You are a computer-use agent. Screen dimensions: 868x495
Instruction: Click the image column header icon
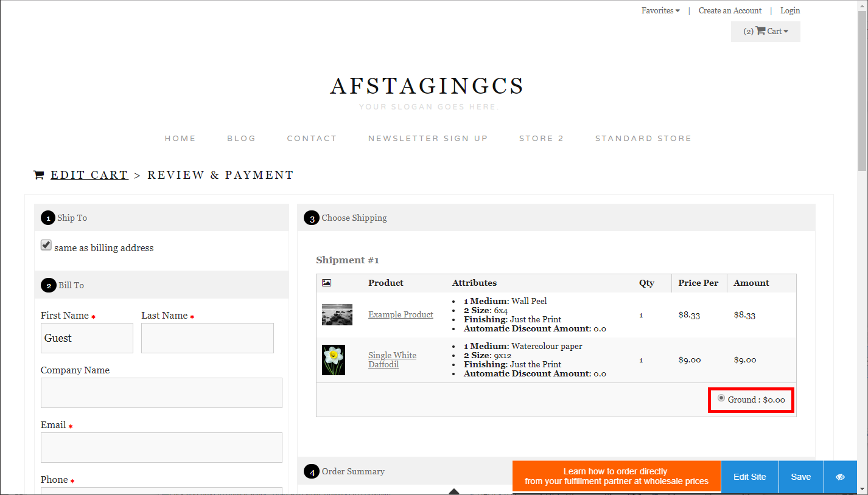click(x=326, y=283)
